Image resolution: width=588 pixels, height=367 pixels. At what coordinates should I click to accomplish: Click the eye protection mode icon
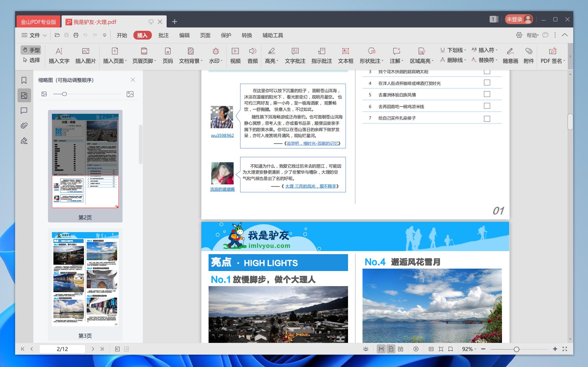366,349
